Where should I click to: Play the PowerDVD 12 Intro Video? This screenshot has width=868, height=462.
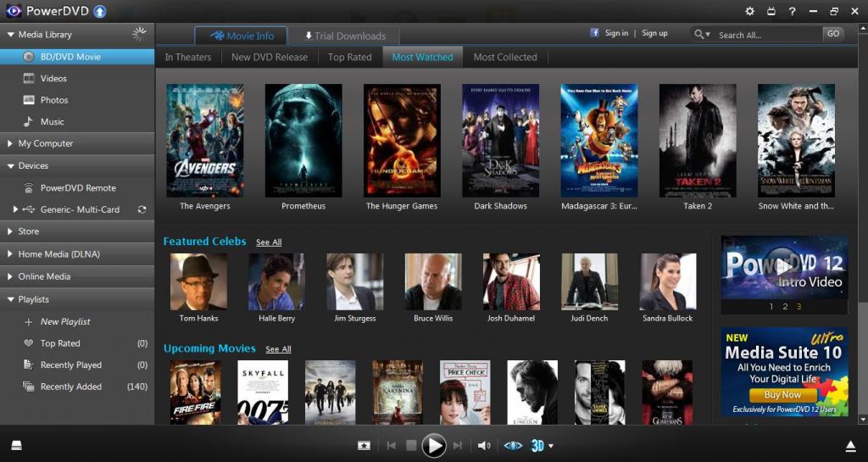click(x=783, y=269)
